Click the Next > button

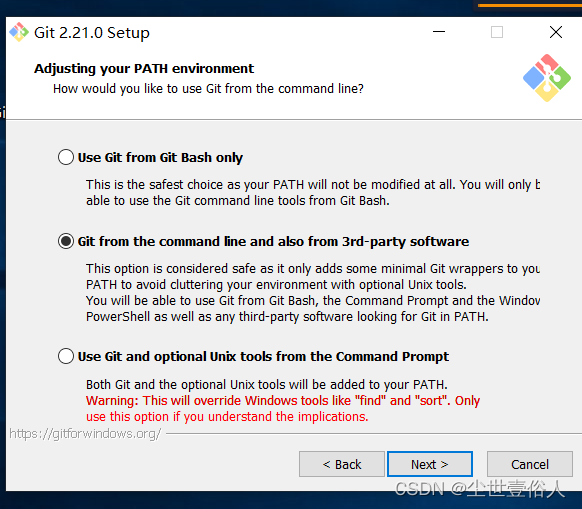pos(430,464)
